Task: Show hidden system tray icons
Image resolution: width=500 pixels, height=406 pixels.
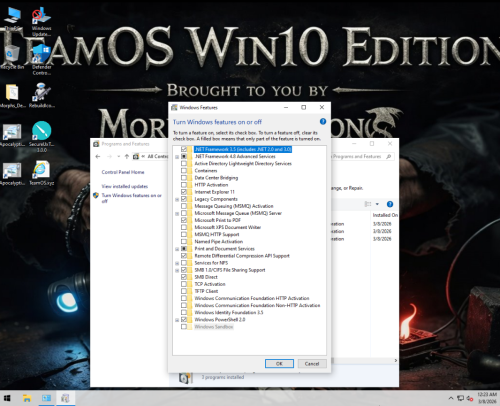Action: (451, 398)
